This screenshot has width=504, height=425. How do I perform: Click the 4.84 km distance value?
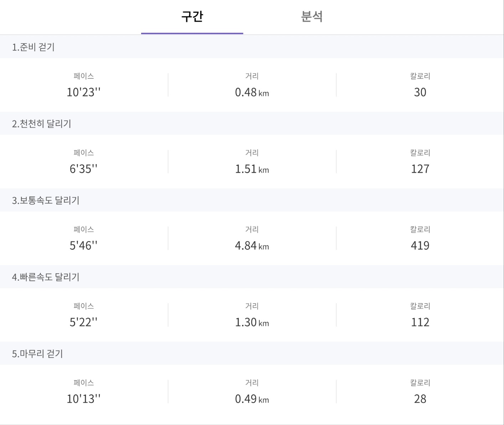tap(252, 245)
